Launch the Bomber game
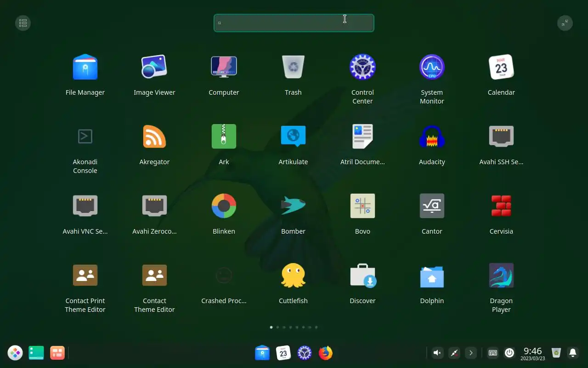 click(293, 206)
